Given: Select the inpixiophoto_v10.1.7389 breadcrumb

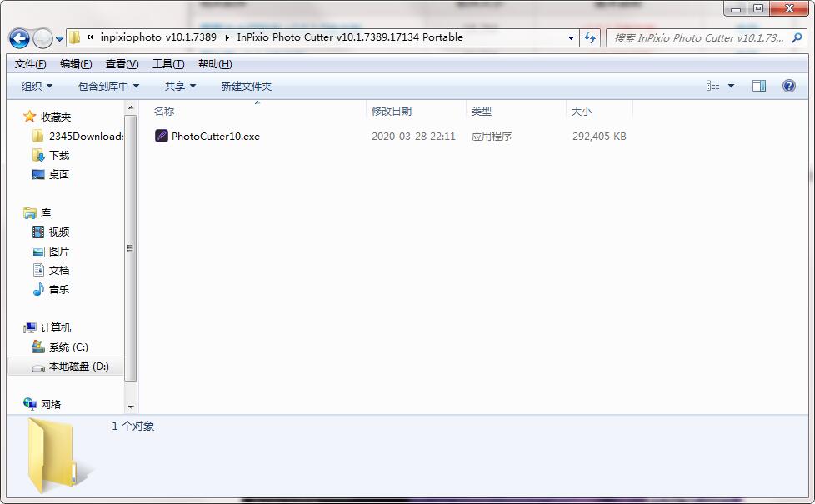Looking at the screenshot, I should (x=158, y=37).
